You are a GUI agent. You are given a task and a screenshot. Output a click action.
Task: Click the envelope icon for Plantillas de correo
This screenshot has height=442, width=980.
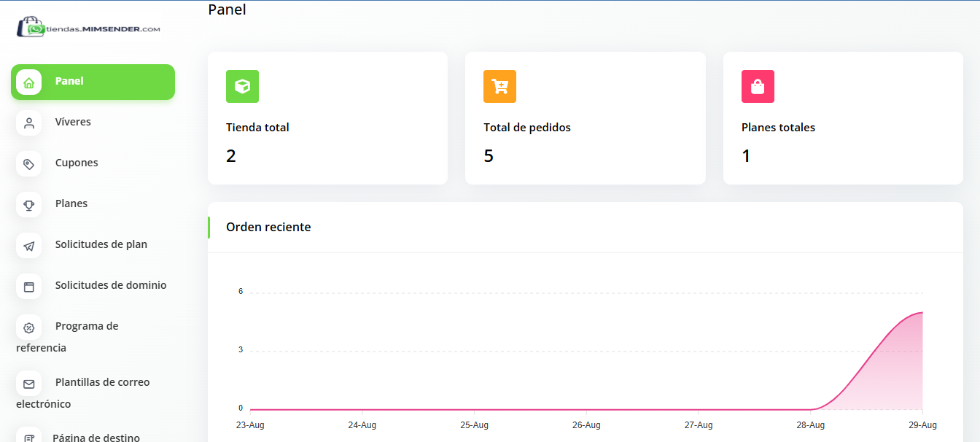click(29, 383)
